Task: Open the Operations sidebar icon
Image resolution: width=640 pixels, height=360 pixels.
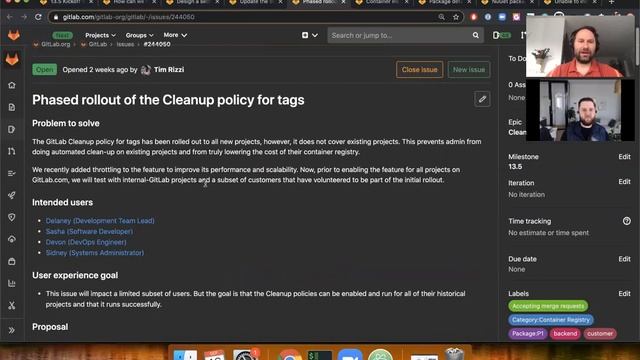Action: point(12,239)
